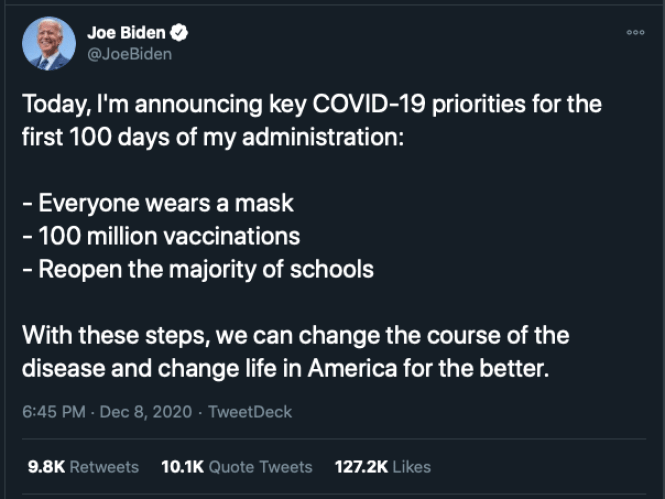Click the '100 million vaccinations' line

[x=161, y=236]
